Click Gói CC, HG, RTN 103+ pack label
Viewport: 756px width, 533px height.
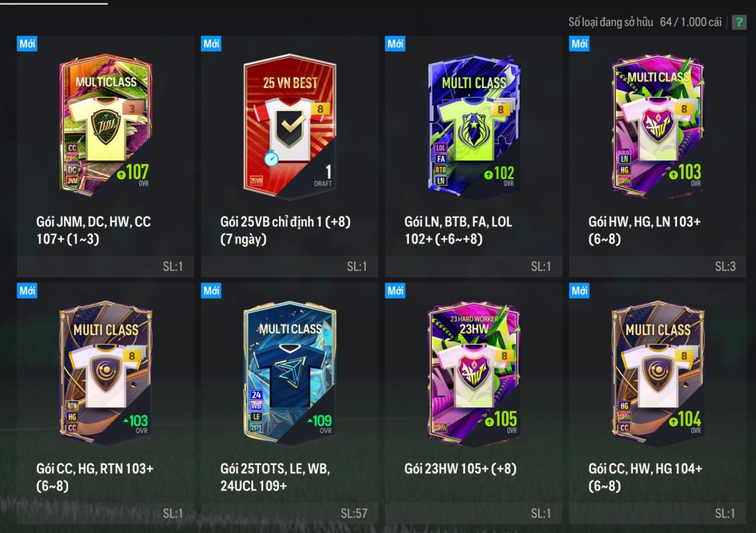pos(94,477)
